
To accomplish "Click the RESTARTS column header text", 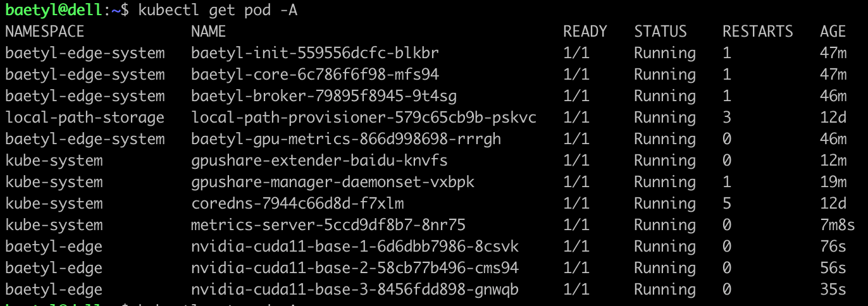I will click(758, 32).
